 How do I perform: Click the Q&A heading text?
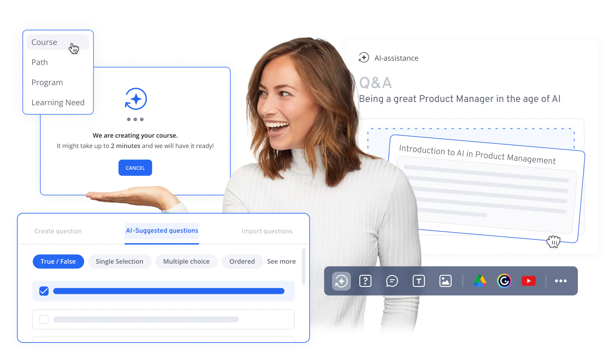point(375,83)
